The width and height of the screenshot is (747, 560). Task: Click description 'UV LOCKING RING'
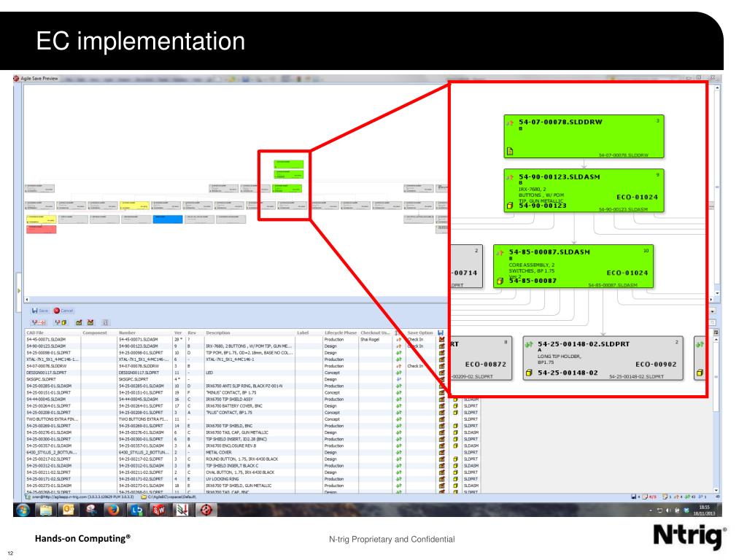tap(222, 479)
